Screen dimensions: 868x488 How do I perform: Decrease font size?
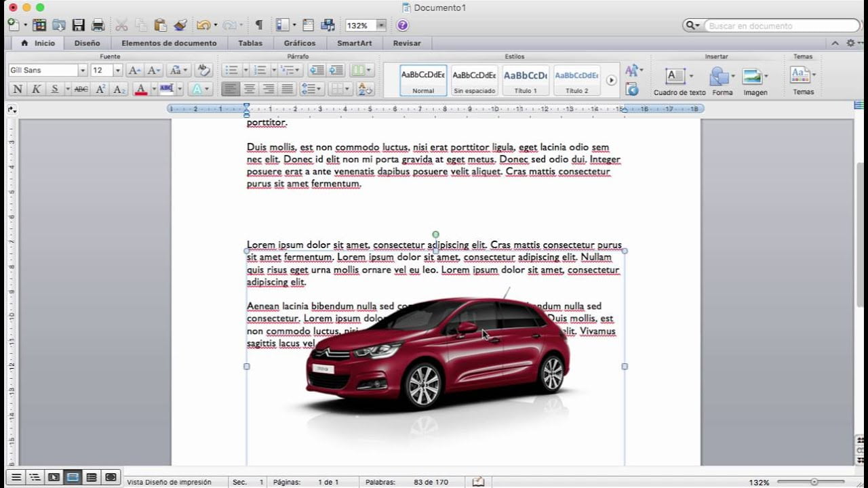coord(154,70)
